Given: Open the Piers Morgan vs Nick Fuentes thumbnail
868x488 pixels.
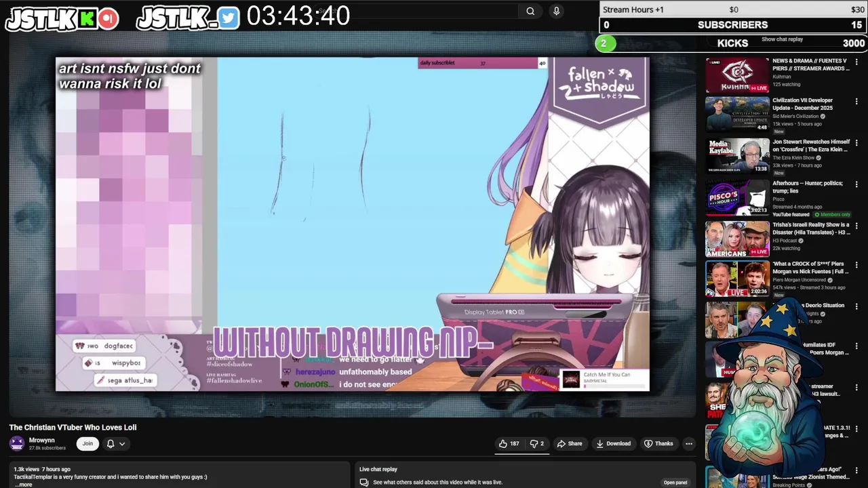Looking at the screenshot, I should pos(737,279).
